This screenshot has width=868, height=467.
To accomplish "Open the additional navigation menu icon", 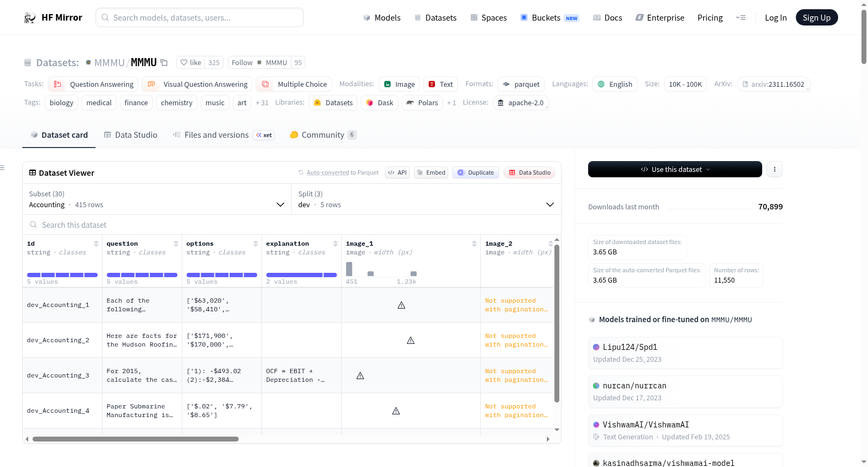I will coord(741,18).
